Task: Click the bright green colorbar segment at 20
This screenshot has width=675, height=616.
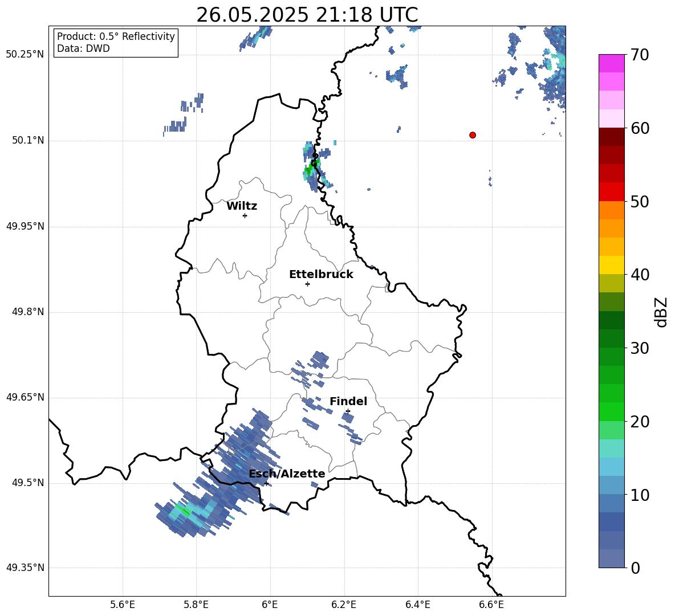Action: coord(612,411)
